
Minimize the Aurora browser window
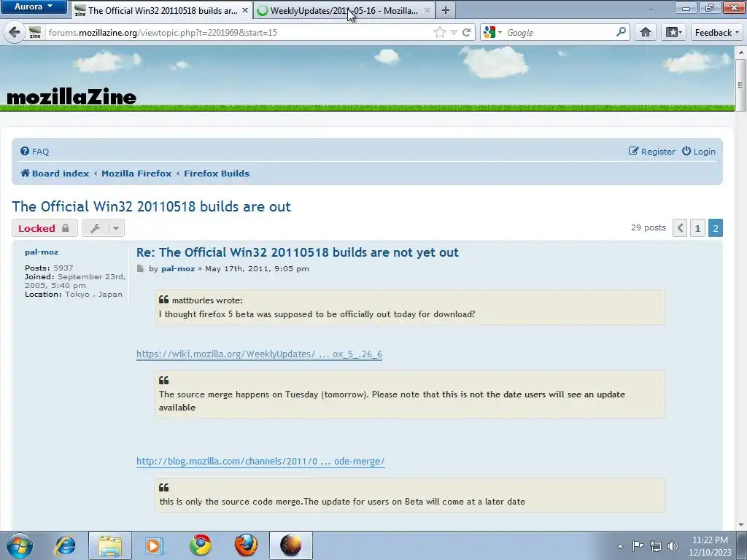click(686, 7)
